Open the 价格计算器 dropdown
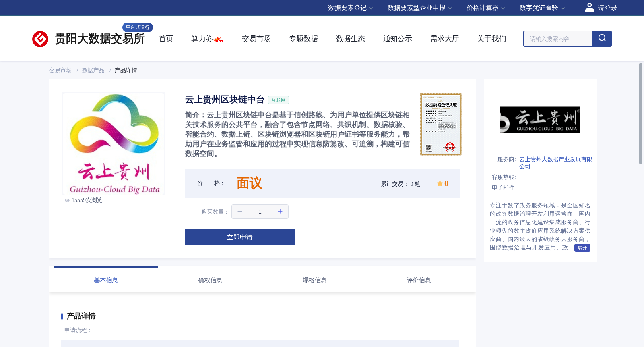 click(x=486, y=8)
